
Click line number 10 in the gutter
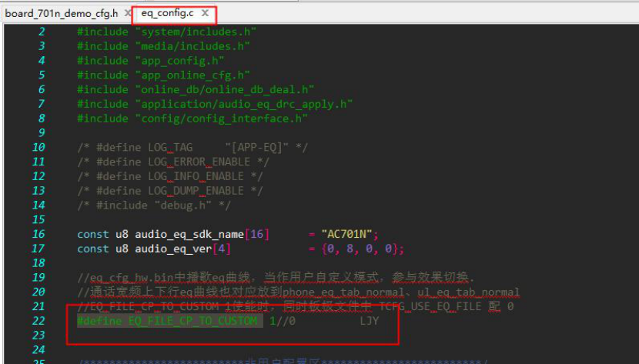pos(38,147)
